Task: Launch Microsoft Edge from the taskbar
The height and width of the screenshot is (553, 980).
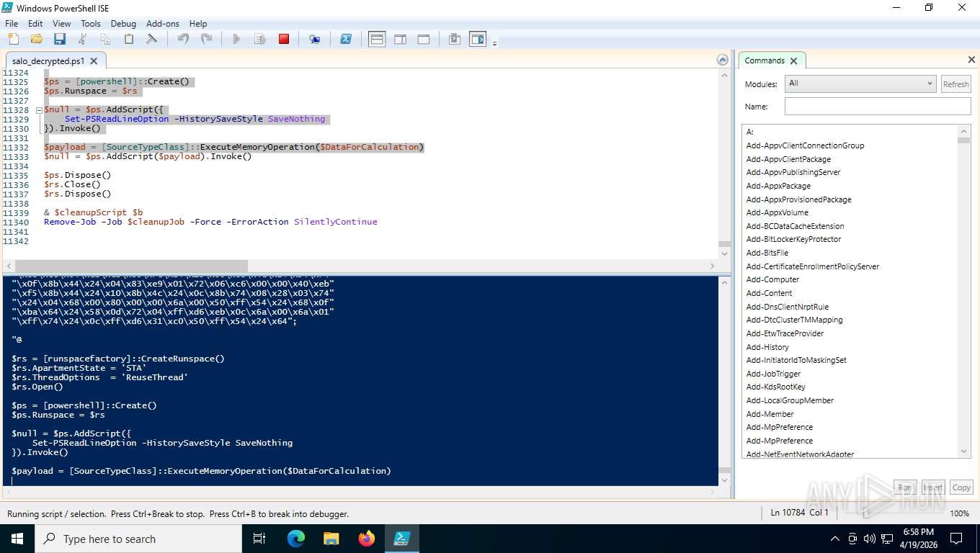Action: [x=296, y=539]
